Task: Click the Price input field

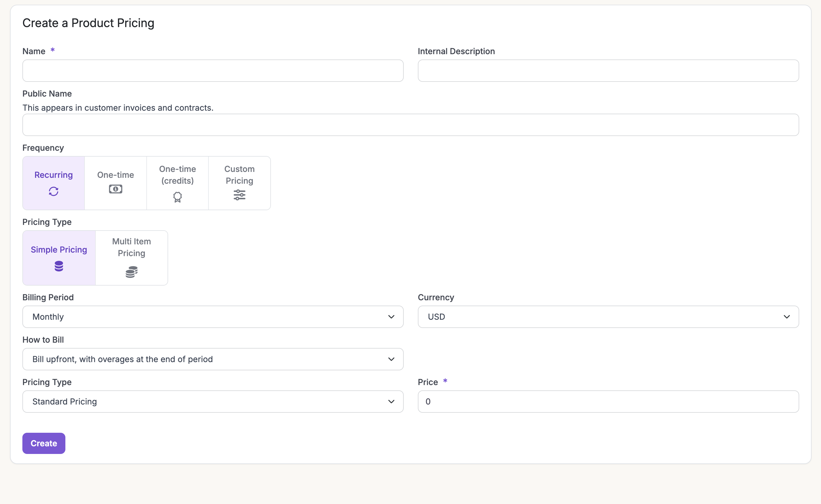Action: (x=608, y=401)
